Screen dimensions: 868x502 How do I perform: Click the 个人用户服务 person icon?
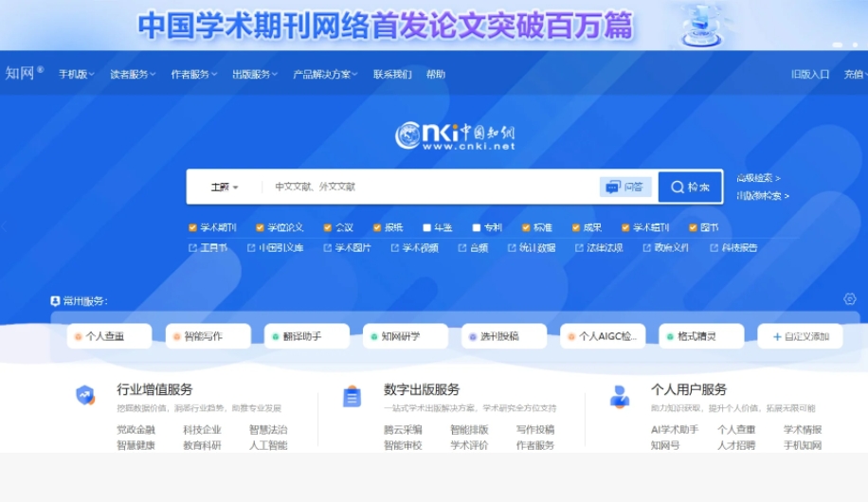(x=620, y=396)
